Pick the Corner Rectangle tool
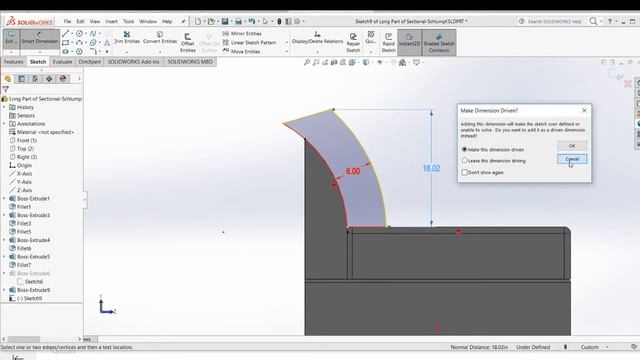Image resolution: width=640 pixels, height=360 pixels. 65,42
